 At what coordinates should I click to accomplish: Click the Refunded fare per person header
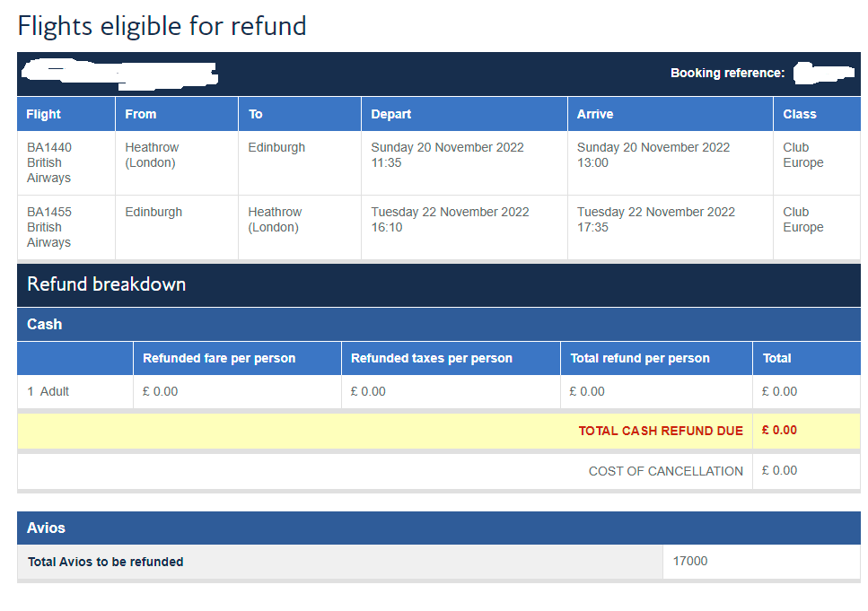219,358
